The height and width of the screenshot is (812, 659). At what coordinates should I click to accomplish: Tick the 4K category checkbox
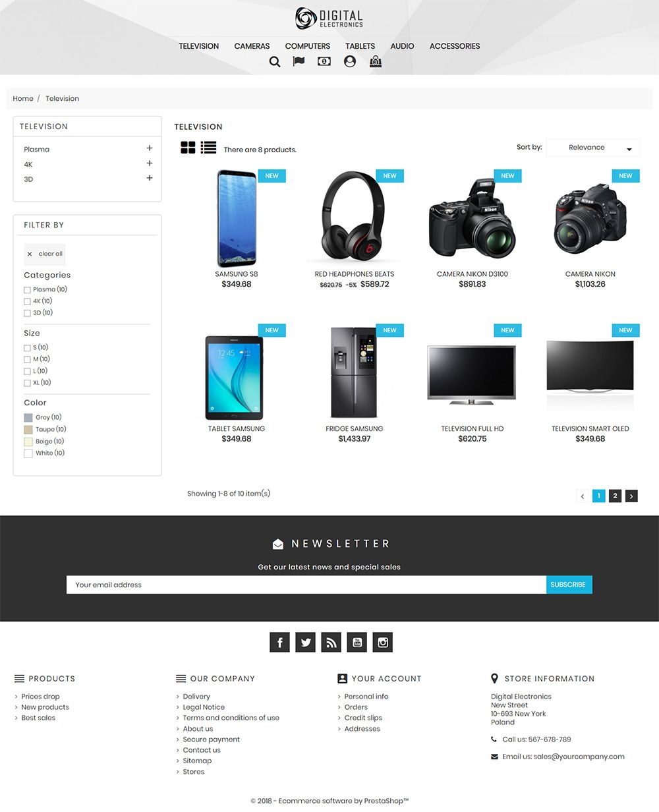tap(27, 302)
